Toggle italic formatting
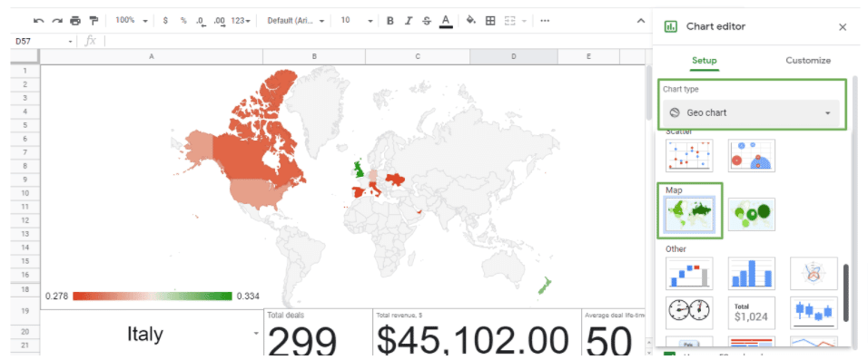This screenshot has height=360, width=868. 409,21
